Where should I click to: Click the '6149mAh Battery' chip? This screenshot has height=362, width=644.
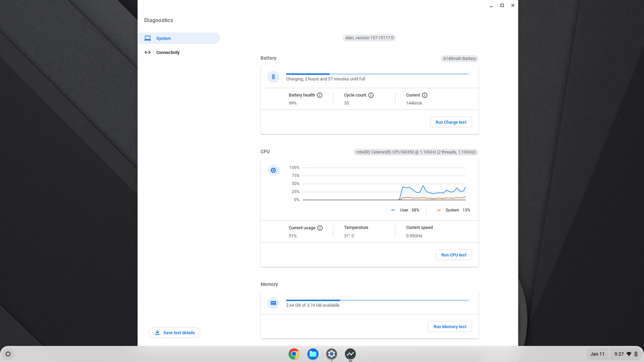click(460, 59)
